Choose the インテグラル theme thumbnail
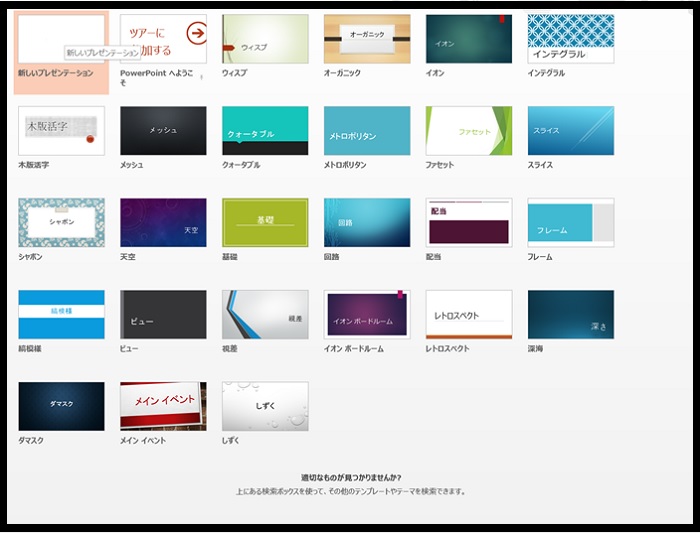This screenshot has width=700, height=533. (x=570, y=39)
